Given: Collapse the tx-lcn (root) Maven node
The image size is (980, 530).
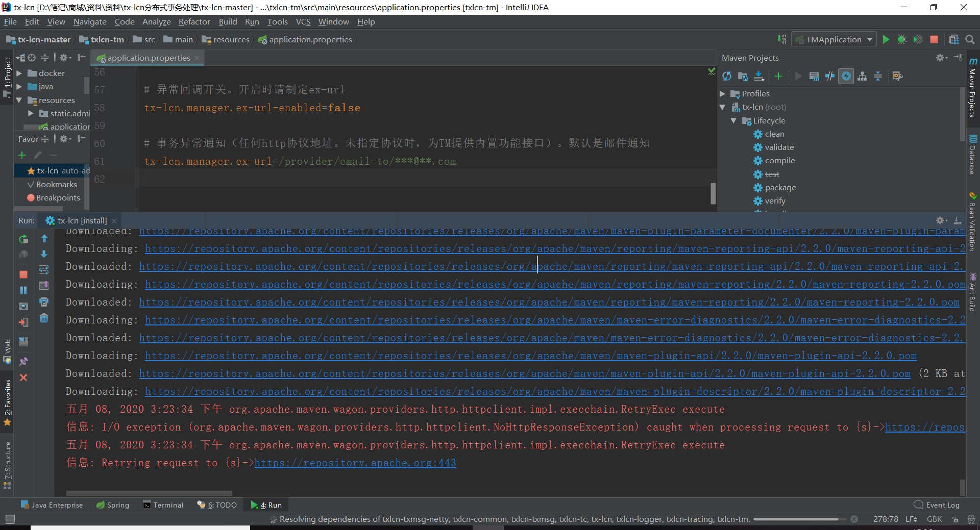Looking at the screenshot, I should pos(723,107).
